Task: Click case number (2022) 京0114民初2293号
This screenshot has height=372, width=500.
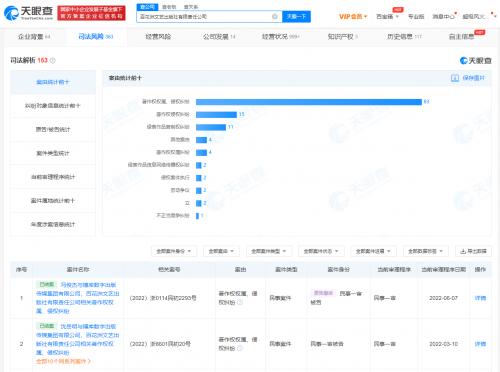Action: (163, 298)
